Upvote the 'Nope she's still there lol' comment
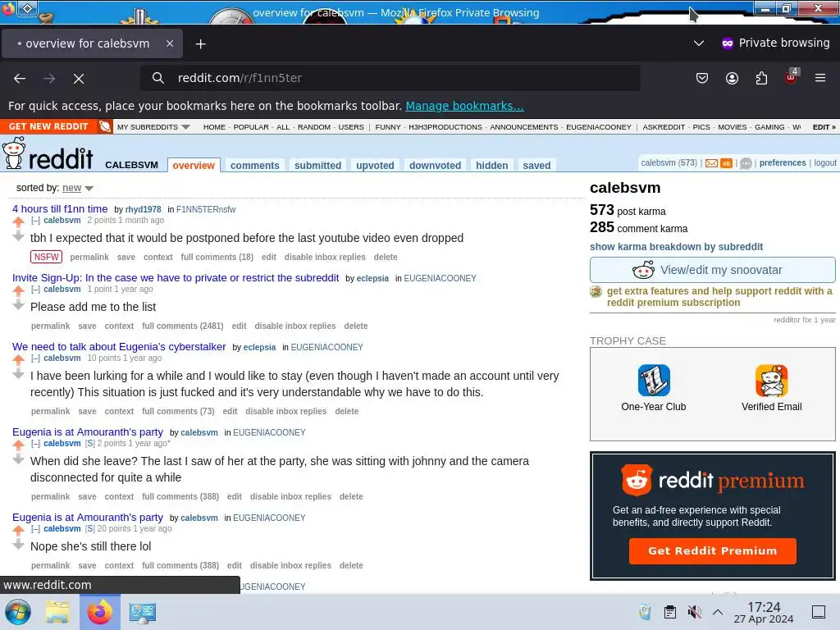This screenshot has width=840, height=630. (18, 531)
